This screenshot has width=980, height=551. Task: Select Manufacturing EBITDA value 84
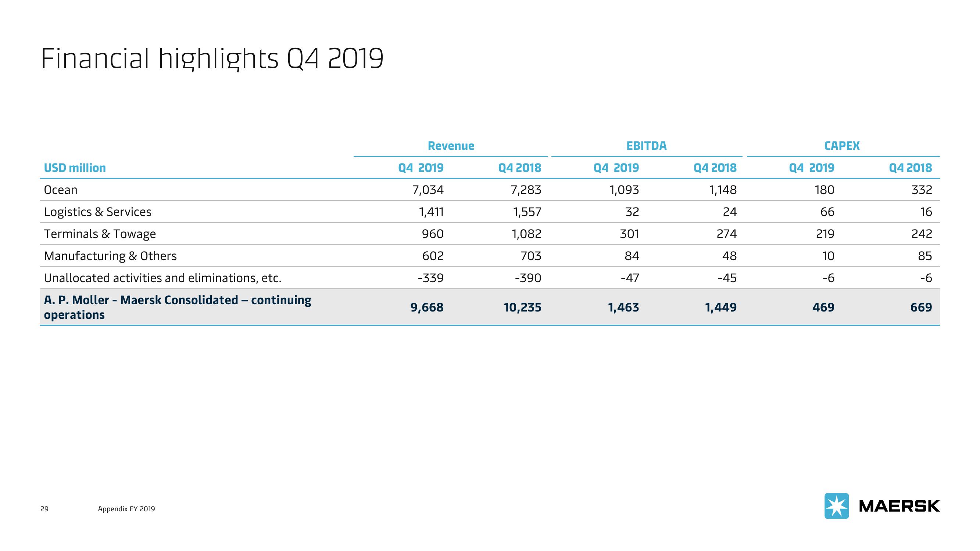pos(632,256)
